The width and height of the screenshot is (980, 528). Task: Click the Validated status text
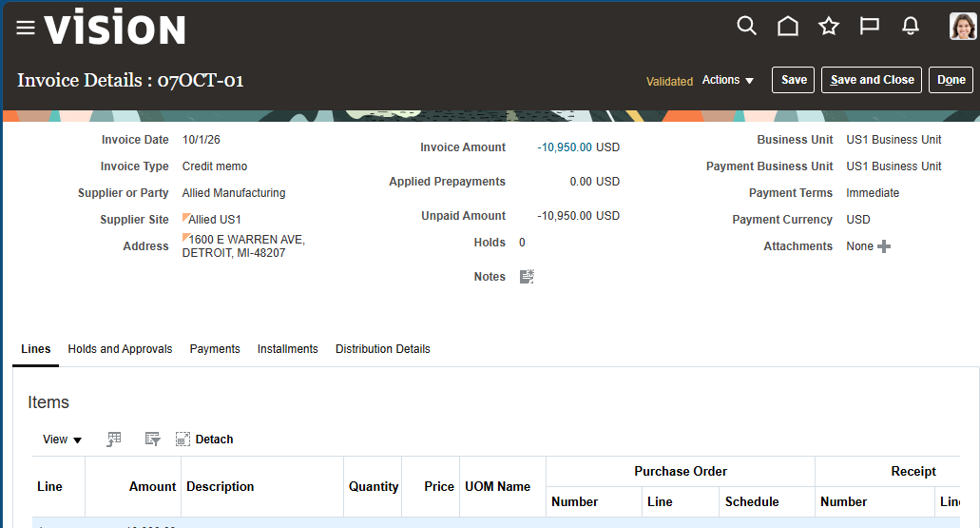669,81
